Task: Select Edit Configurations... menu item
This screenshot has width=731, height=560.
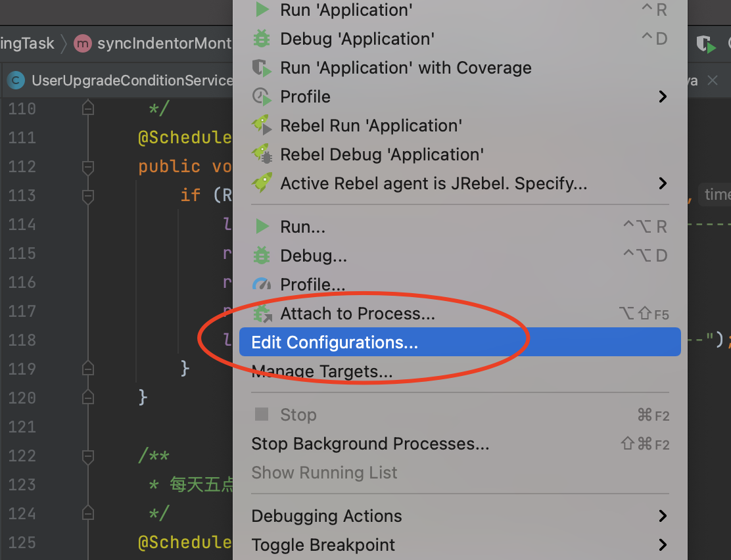Action: [x=335, y=342]
